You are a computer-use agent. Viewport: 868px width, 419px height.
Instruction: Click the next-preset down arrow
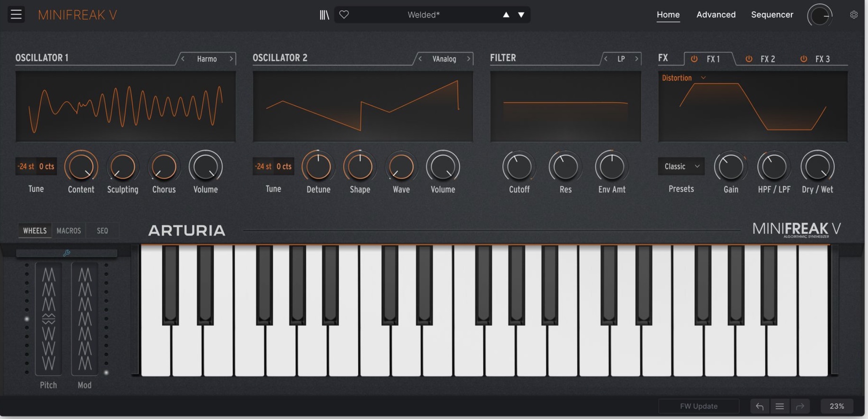[x=521, y=14]
